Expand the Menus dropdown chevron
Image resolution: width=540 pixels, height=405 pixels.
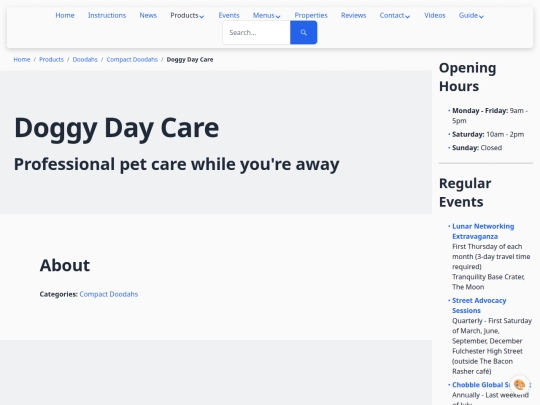[x=278, y=16]
